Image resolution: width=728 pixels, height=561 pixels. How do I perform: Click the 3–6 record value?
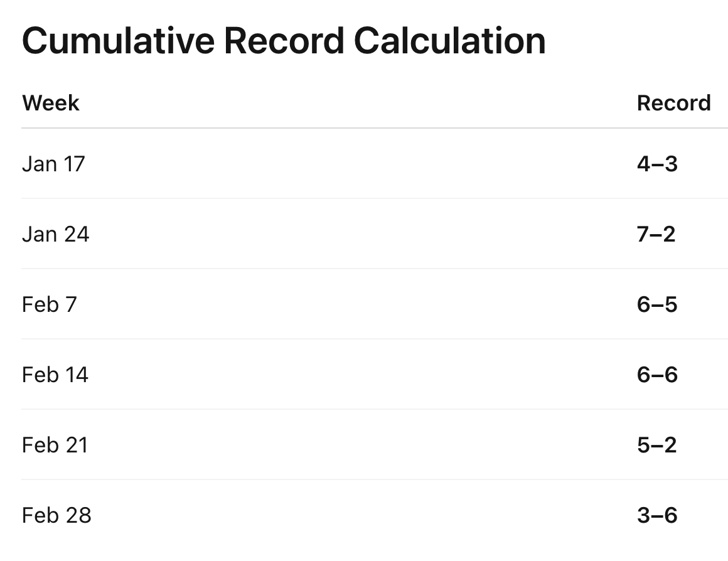pos(657,515)
